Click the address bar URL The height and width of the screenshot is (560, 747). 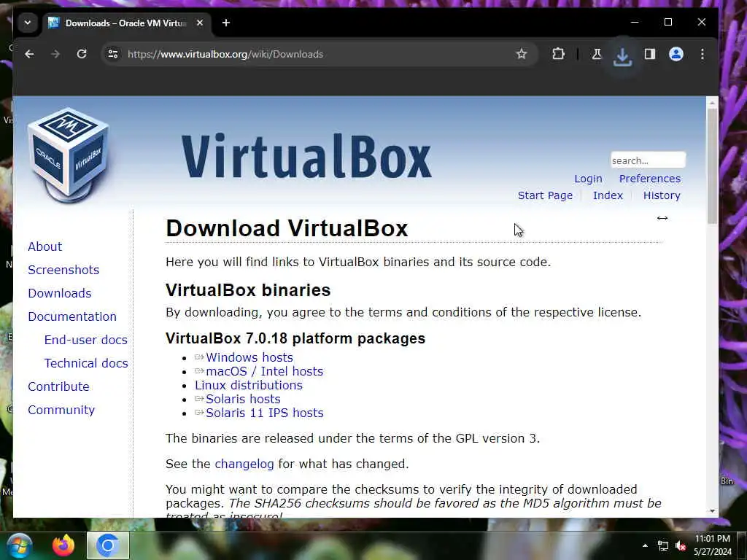(225, 54)
